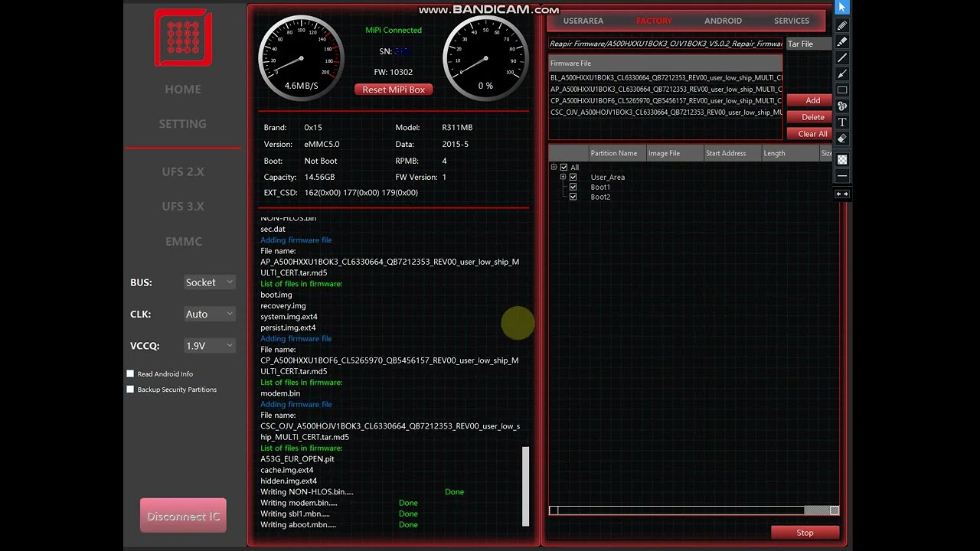Open the VCCQ 1.9V dropdown
The width and height of the screenshot is (980, 551).
coord(210,346)
